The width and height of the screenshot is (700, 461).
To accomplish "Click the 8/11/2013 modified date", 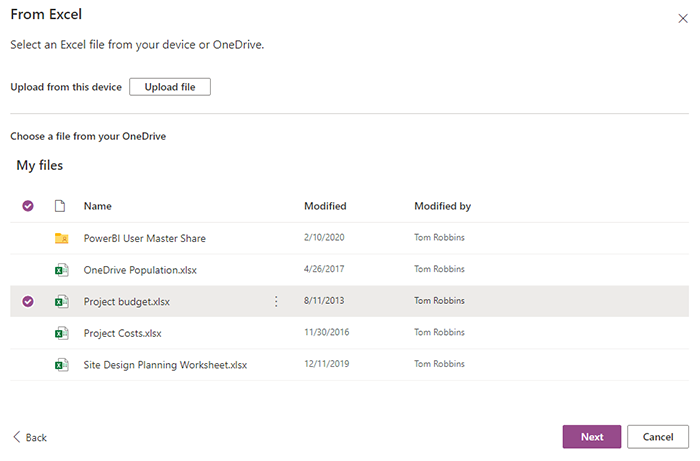I will pos(324,301).
